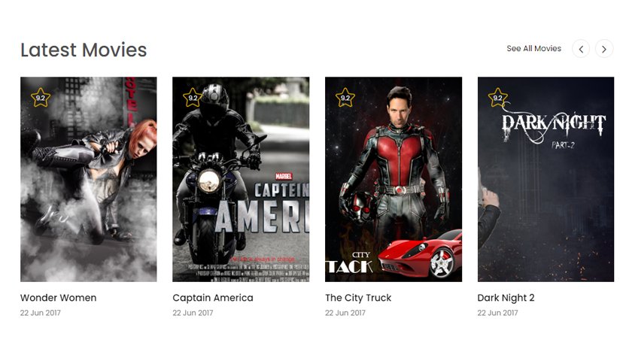The image size is (629, 364).
Task: Click the previous carousel arrow button
Action: pos(580,49)
